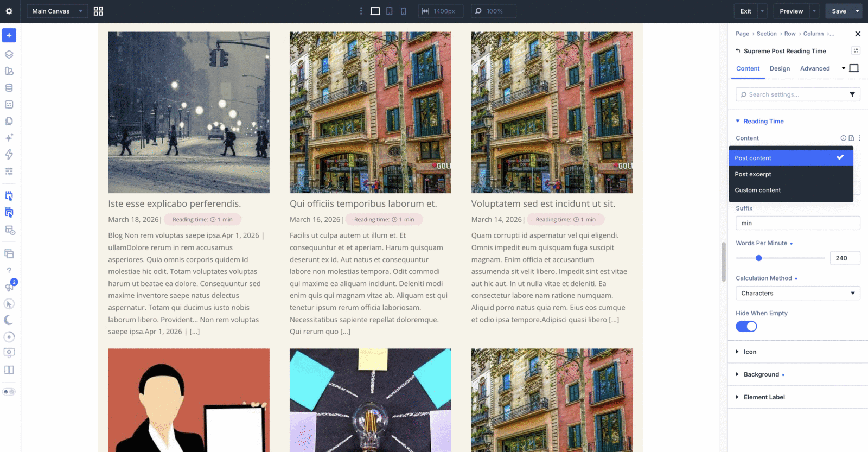Toggle the small theme switch at sidebar bottom
Viewport: 868px width, 452px height.
point(9,392)
